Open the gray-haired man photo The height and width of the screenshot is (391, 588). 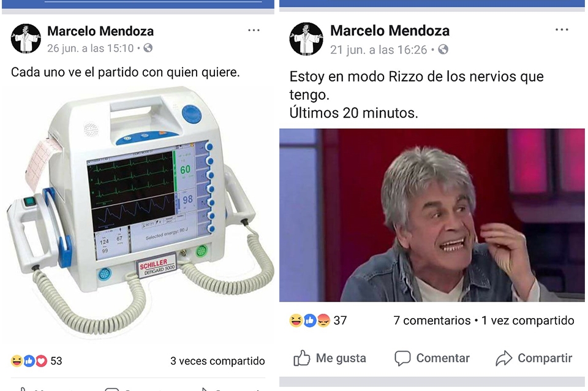pyautogui.click(x=432, y=215)
